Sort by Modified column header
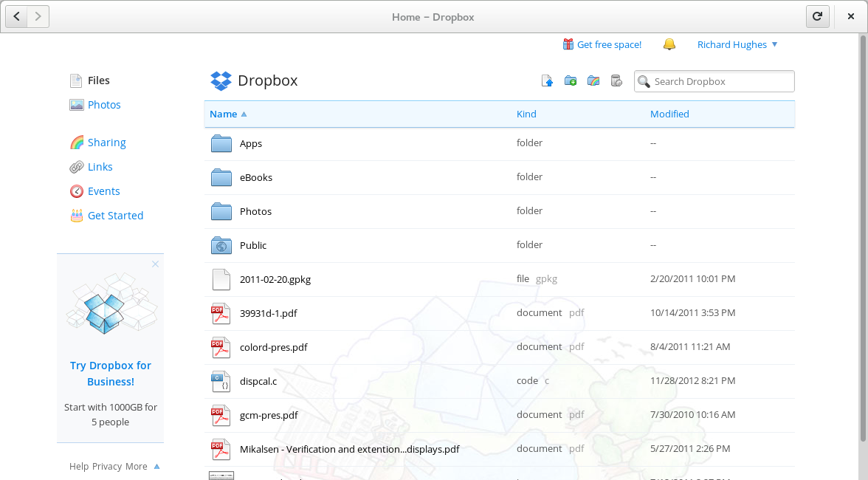Image resolution: width=868 pixels, height=480 pixels. pyautogui.click(x=669, y=114)
